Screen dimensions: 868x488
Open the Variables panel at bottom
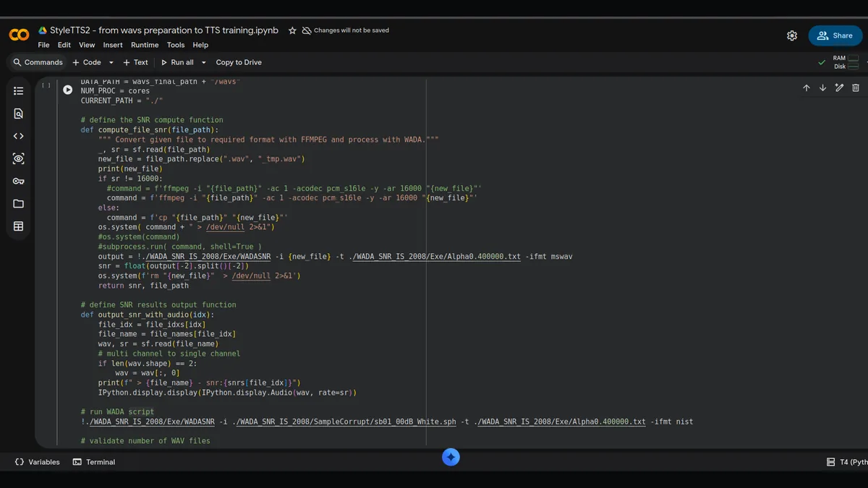point(37,462)
